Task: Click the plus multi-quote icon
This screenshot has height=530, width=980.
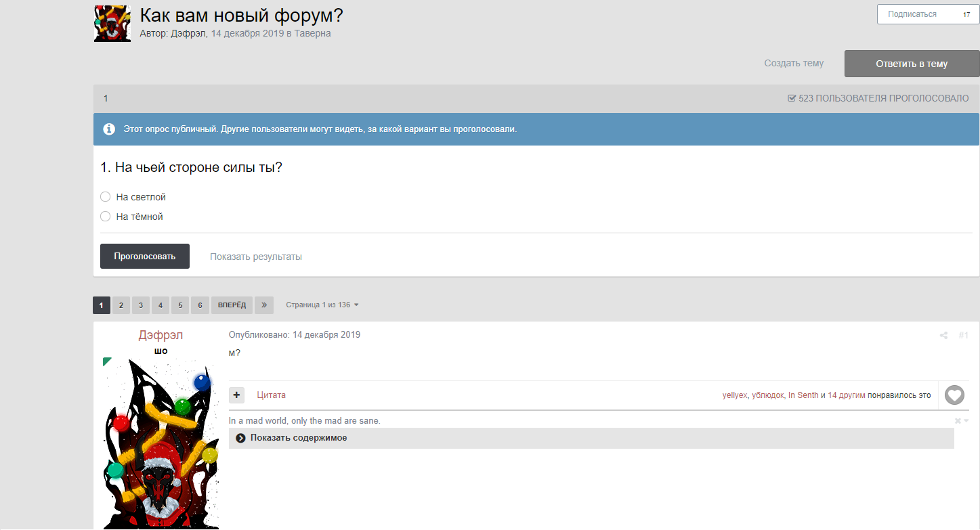Action: [236, 395]
